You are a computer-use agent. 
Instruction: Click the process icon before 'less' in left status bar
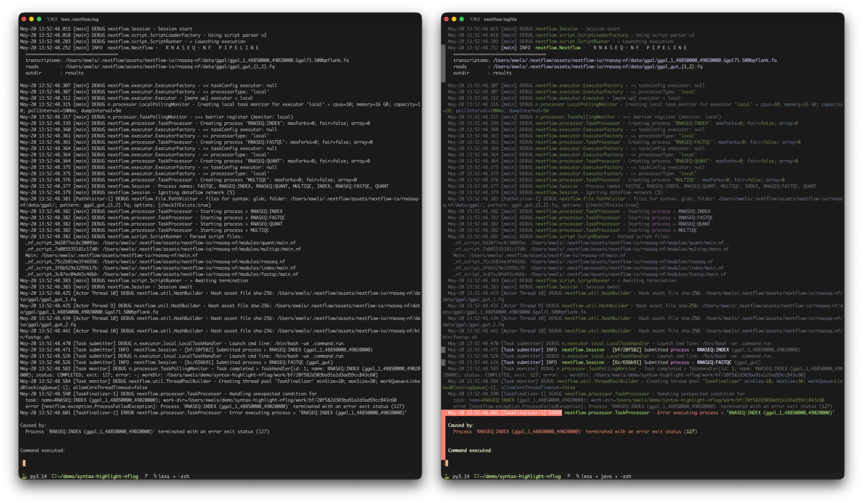[x=155, y=476]
